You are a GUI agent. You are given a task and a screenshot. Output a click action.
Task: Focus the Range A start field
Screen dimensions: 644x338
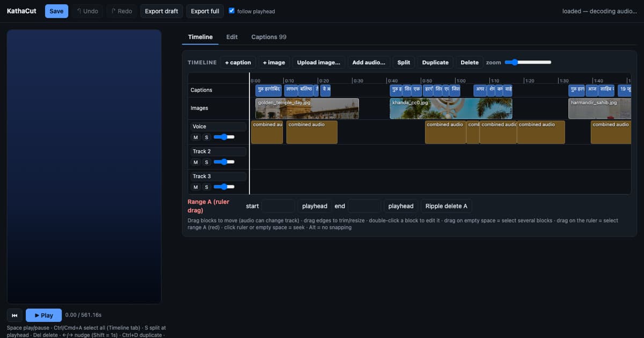[278, 206]
